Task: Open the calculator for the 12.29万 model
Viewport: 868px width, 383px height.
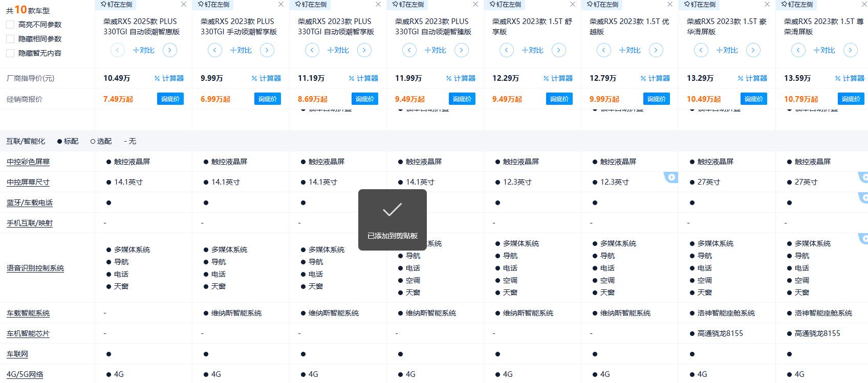Action: coord(558,78)
